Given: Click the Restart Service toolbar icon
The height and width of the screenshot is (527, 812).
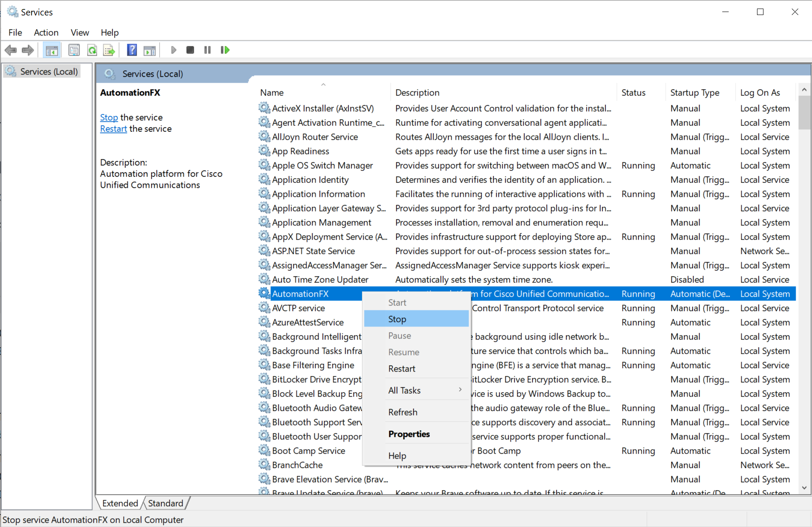Looking at the screenshot, I should tap(225, 50).
